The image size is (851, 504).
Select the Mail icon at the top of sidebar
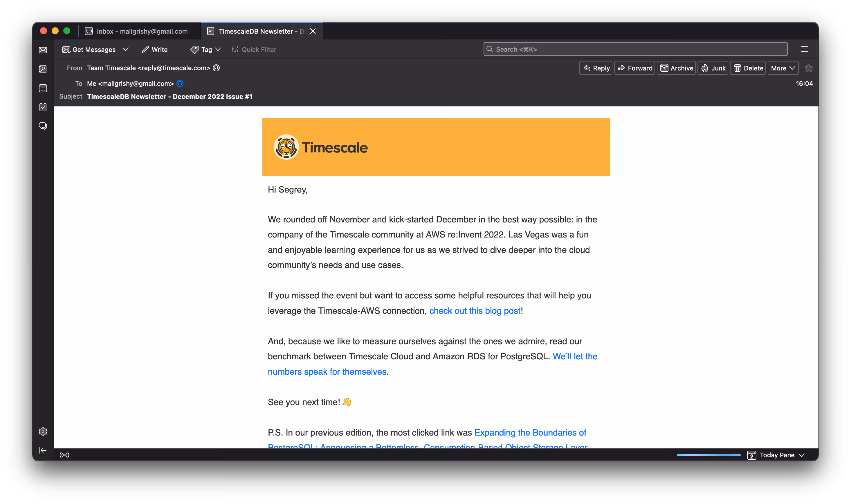[43, 50]
